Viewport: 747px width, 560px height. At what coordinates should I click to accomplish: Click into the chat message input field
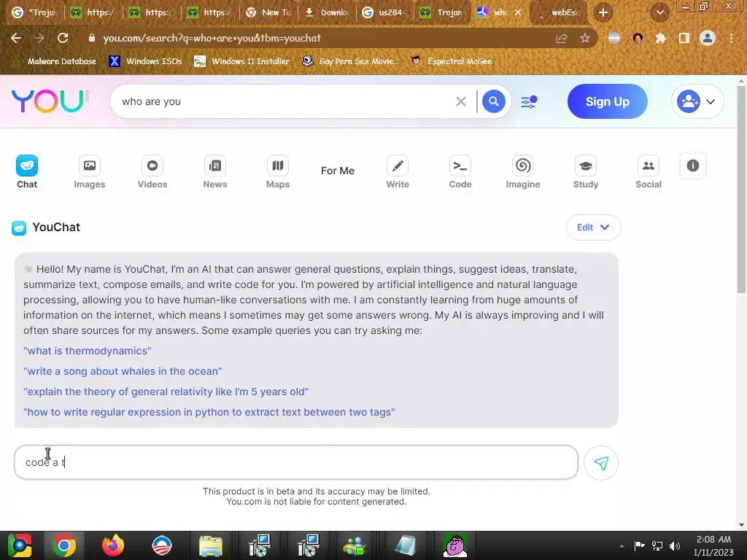coord(296,462)
